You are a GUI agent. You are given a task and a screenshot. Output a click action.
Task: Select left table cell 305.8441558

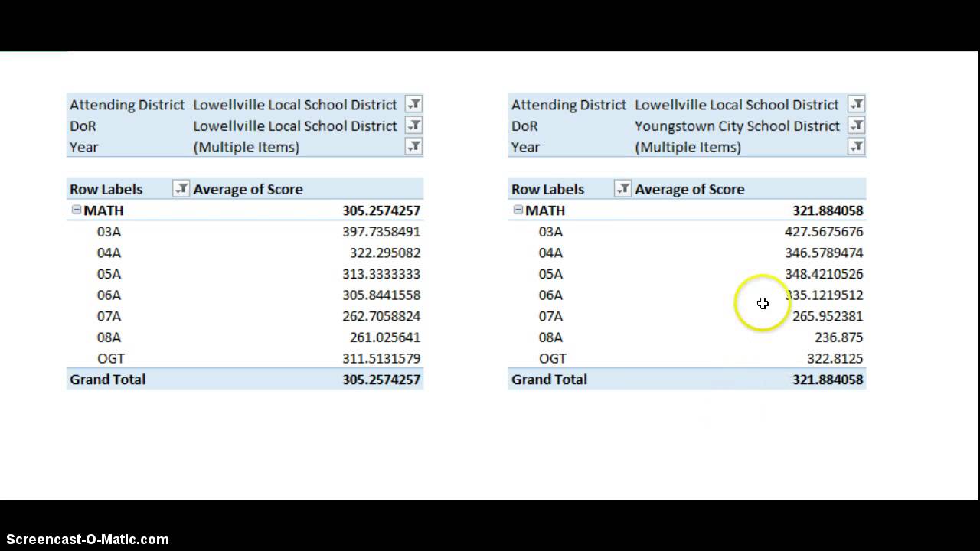(x=381, y=295)
